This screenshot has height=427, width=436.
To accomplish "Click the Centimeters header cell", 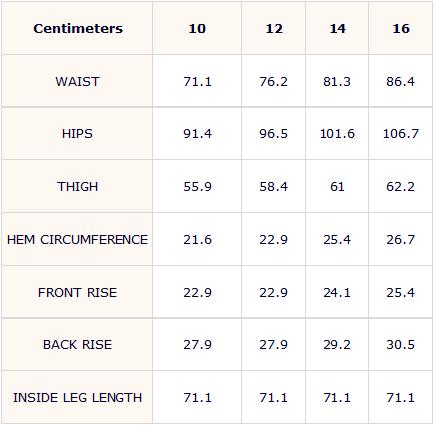I will coord(78,29).
